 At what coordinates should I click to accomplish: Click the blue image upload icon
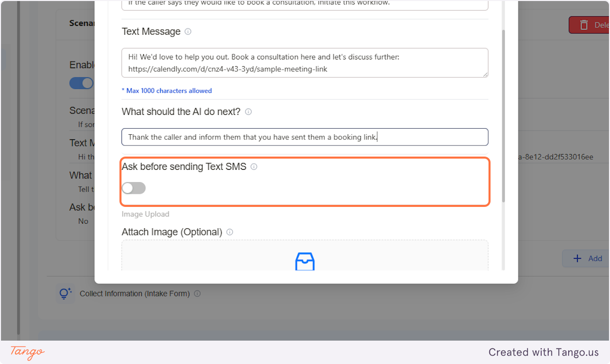(x=304, y=261)
